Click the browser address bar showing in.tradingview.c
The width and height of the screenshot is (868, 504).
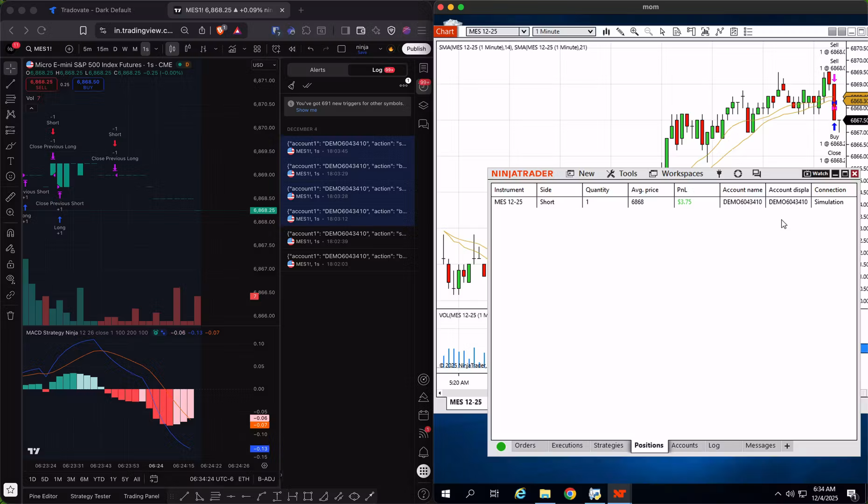coord(142,30)
